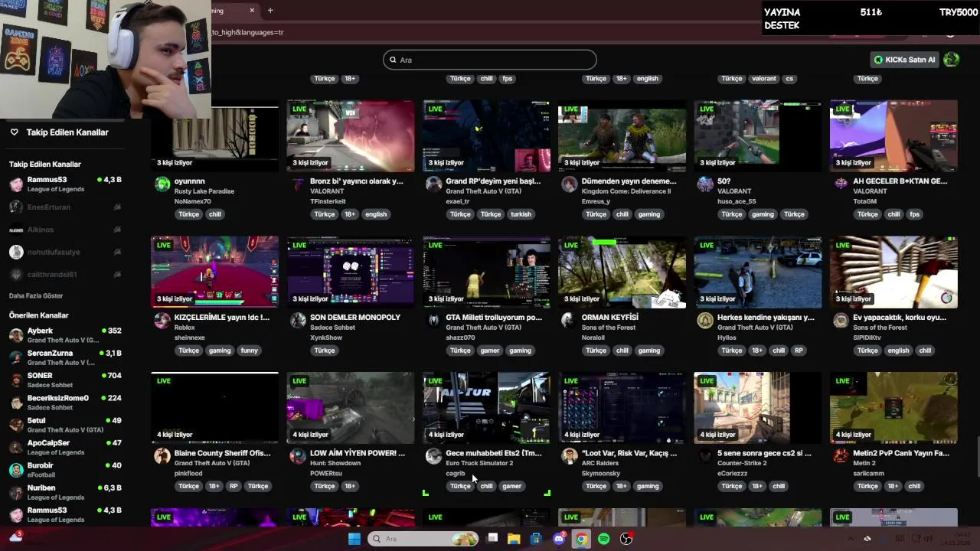Open Task View from the taskbar
The width and height of the screenshot is (980, 551).
click(x=492, y=539)
